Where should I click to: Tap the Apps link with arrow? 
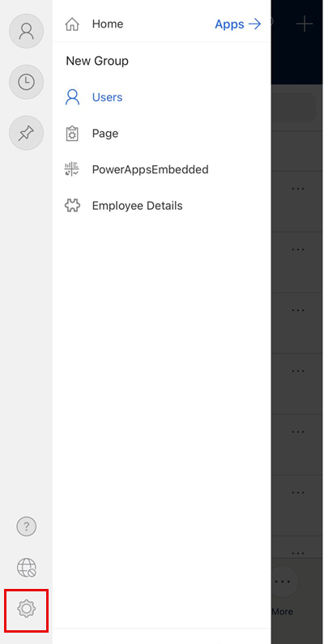pyautogui.click(x=238, y=24)
